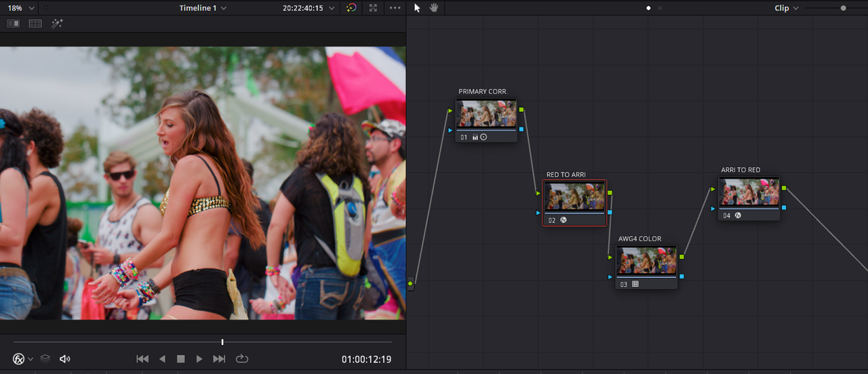Click ARRI TO RED green RGB input
The image size is (868, 374).
pyautogui.click(x=713, y=189)
